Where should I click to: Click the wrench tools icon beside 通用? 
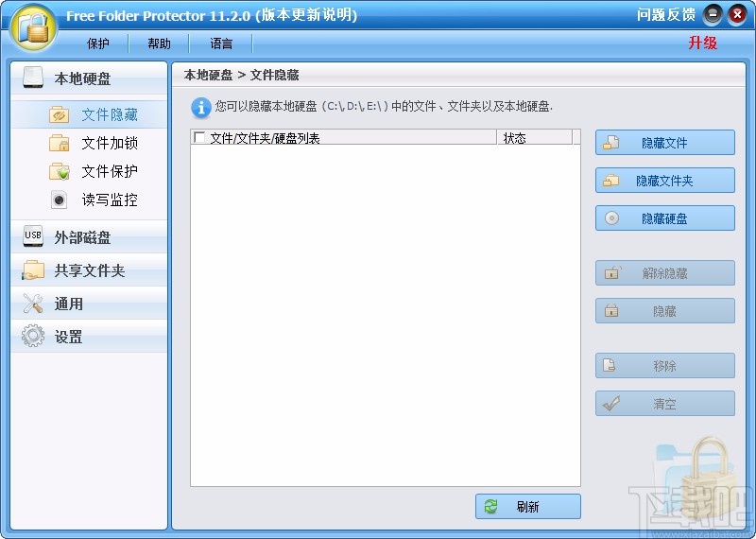tap(33, 304)
